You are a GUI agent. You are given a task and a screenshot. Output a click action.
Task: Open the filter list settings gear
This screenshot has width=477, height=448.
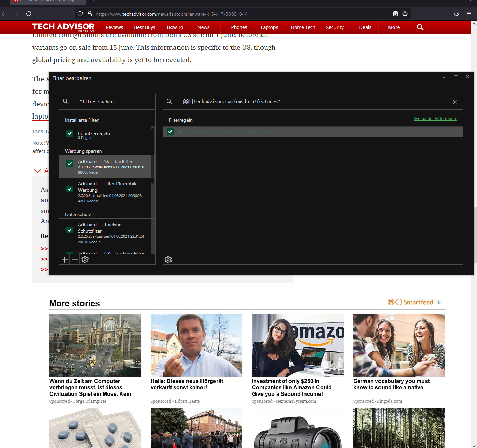[85, 259]
